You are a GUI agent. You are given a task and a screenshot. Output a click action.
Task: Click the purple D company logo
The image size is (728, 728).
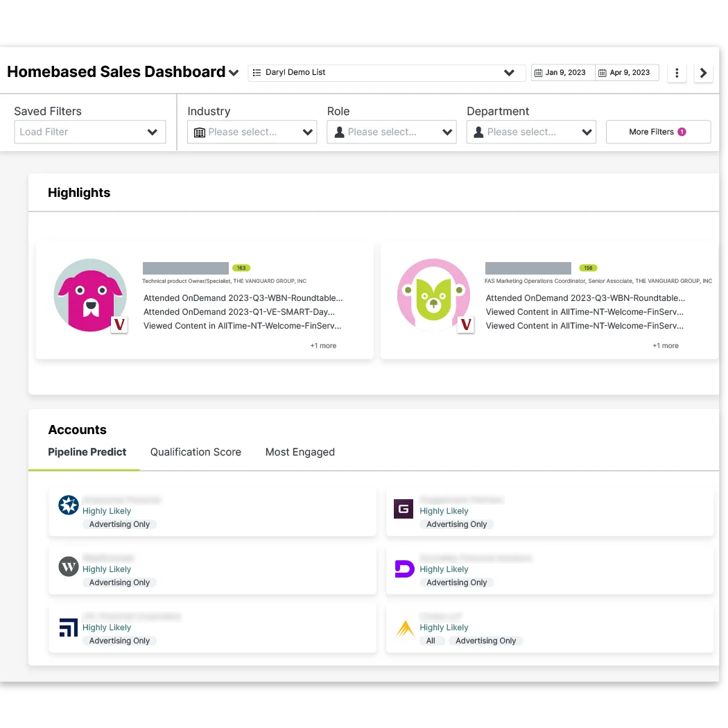point(404,567)
